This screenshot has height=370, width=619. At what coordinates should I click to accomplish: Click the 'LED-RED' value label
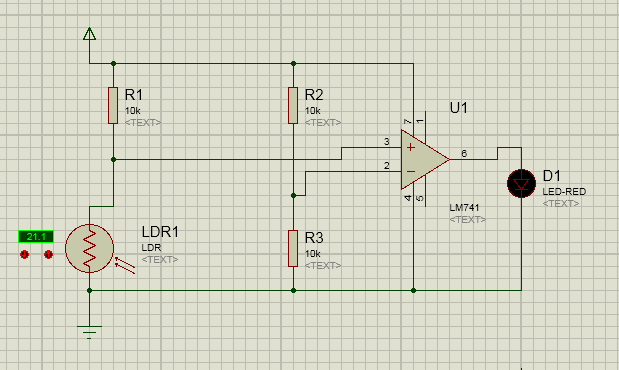pos(564,192)
